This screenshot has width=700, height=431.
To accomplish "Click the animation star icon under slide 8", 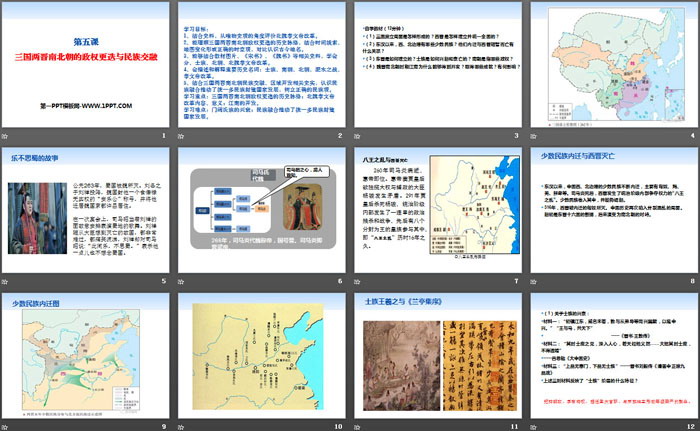I will pyautogui.click(x=533, y=281).
